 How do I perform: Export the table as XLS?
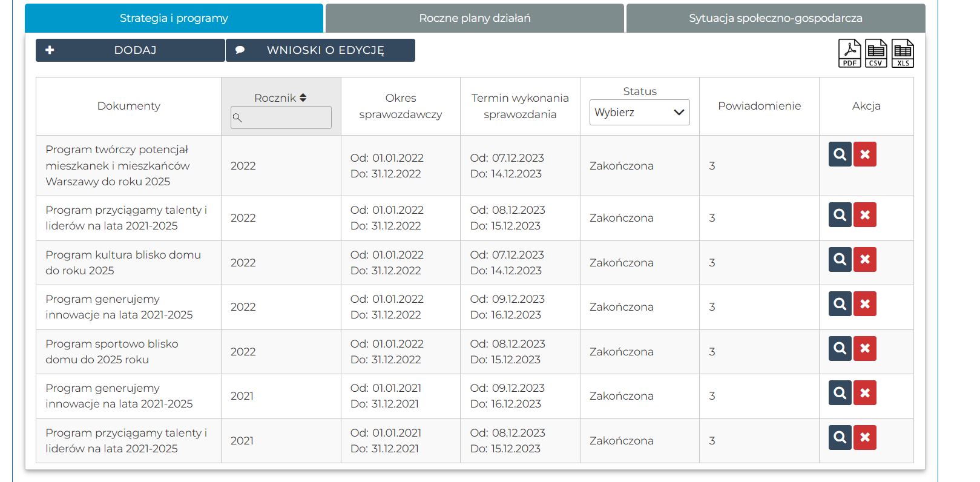[x=903, y=53]
